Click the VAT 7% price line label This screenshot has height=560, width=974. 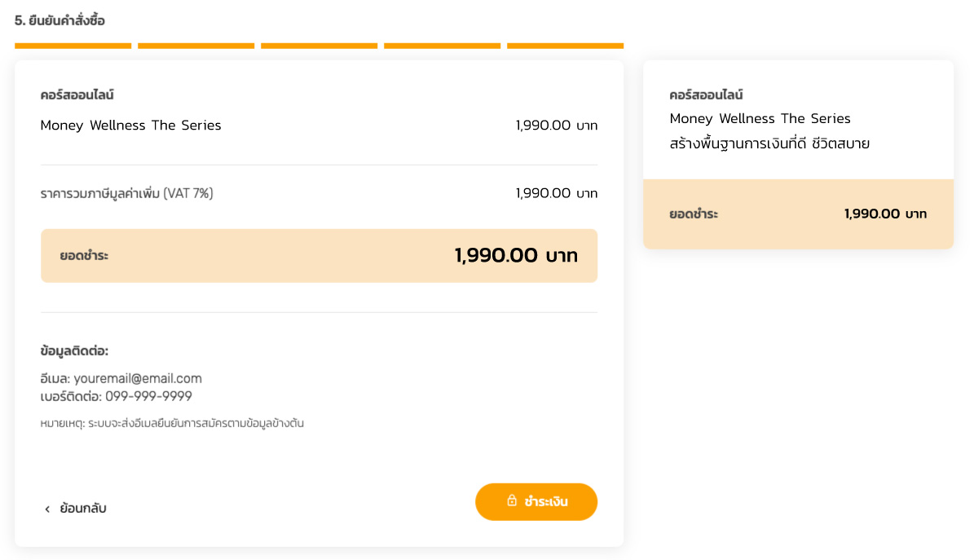[x=126, y=193]
